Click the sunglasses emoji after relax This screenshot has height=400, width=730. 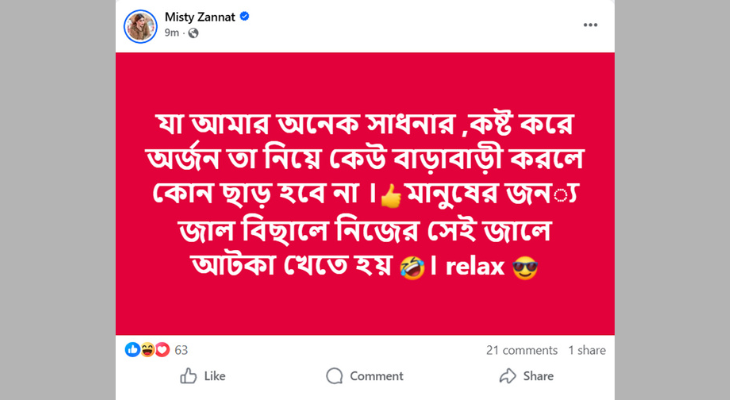[525, 267]
